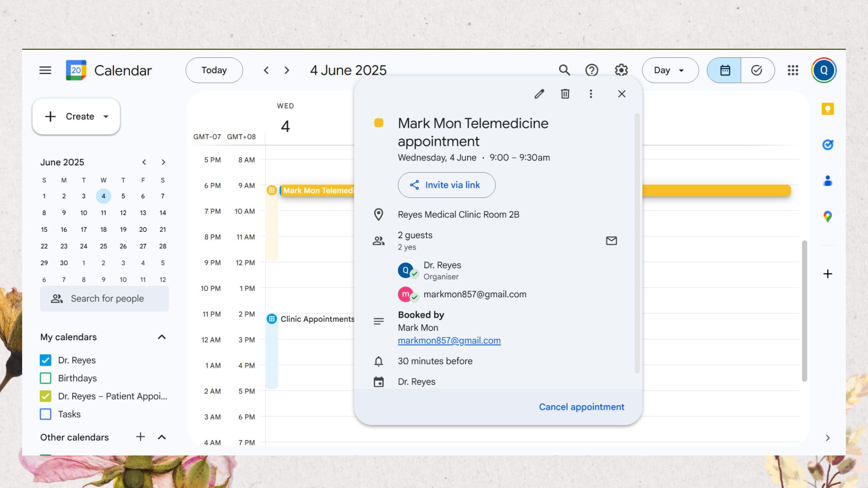The width and height of the screenshot is (868, 488).
Task: Edit the event with the pencil icon
Action: pos(539,94)
